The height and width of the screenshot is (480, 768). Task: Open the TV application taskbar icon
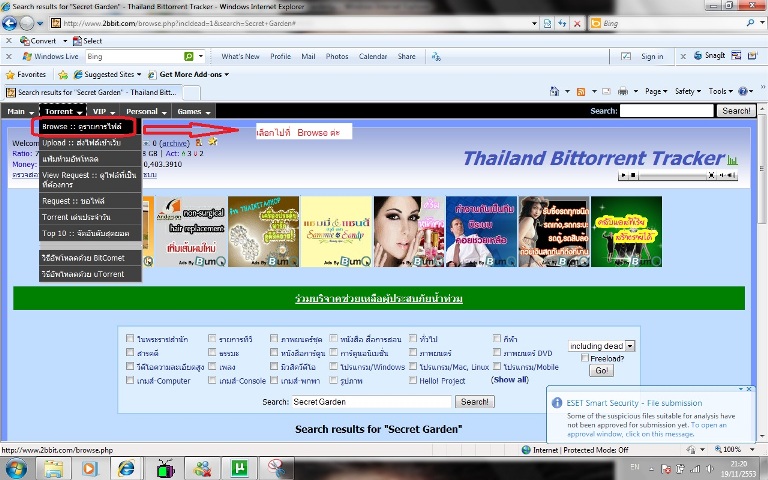(x=166, y=469)
